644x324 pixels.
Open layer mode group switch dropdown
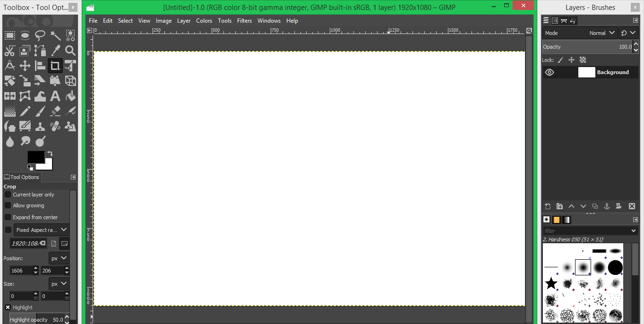[628, 33]
